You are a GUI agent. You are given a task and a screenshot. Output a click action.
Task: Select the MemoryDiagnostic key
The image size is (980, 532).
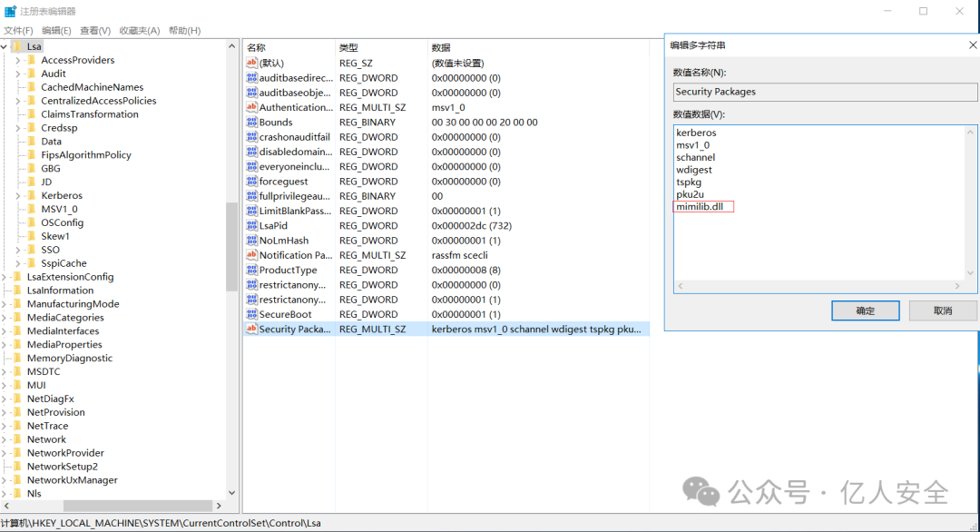click(x=69, y=359)
